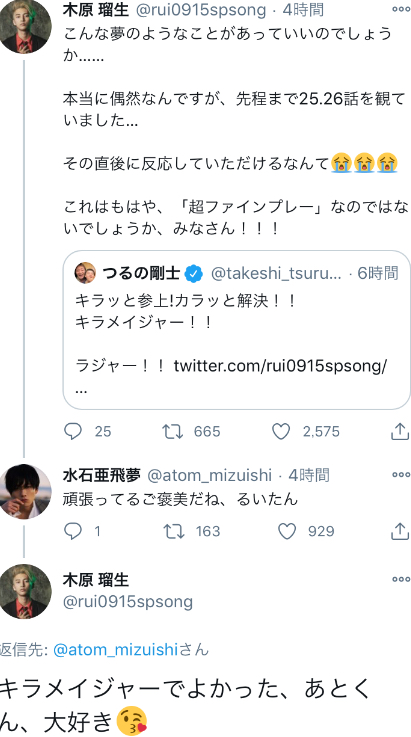Open つるの剛士's small avatar in the quoted tweet
Image resolution: width=411 pixels, height=737 pixels.
[x=85, y=273]
